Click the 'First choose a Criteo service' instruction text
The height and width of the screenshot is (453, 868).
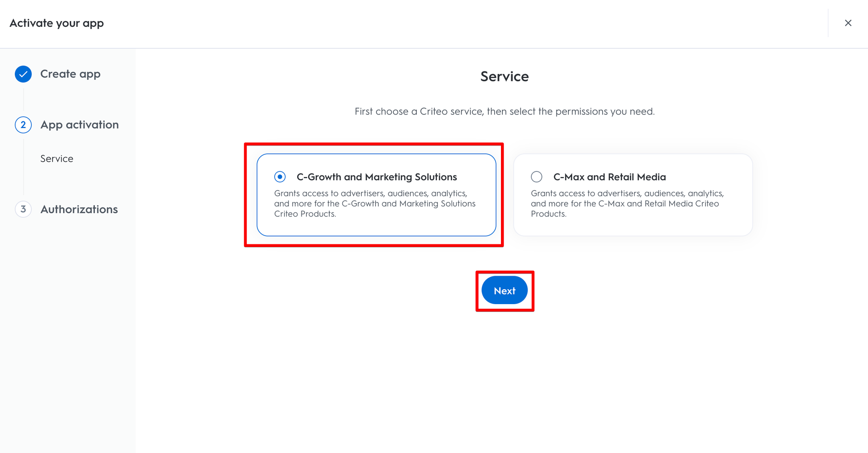point(504,112)
